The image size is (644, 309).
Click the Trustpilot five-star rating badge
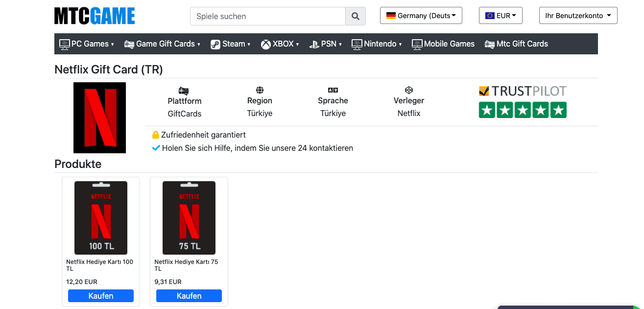point(523,110)
